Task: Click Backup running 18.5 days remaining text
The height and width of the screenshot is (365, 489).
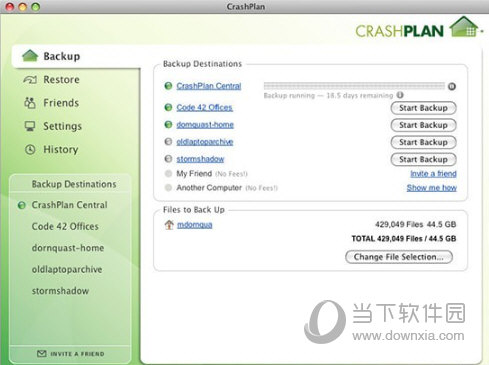Action: pyautogui.click(x=328, y=96)
